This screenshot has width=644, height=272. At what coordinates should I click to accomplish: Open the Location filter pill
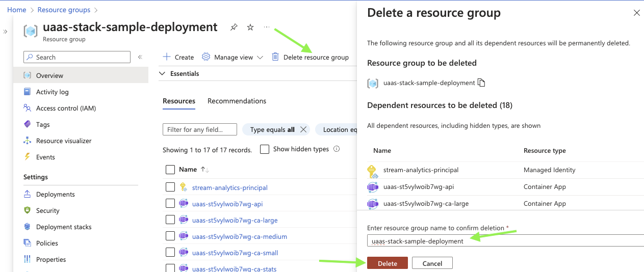[x=337, y=129]
